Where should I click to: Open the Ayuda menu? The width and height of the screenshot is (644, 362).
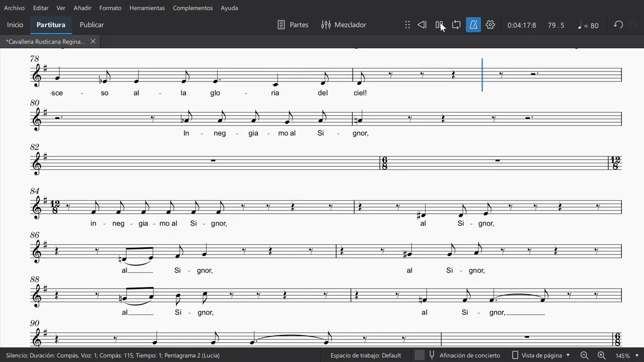[229, 8]
